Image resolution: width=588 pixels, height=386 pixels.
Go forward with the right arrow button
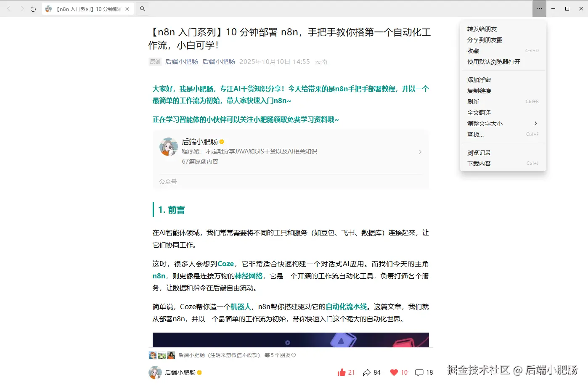coord(22,9)
